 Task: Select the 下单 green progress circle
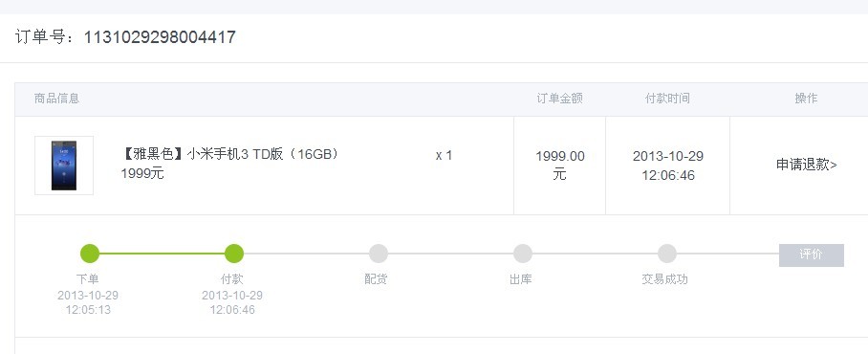click(90, 254)
